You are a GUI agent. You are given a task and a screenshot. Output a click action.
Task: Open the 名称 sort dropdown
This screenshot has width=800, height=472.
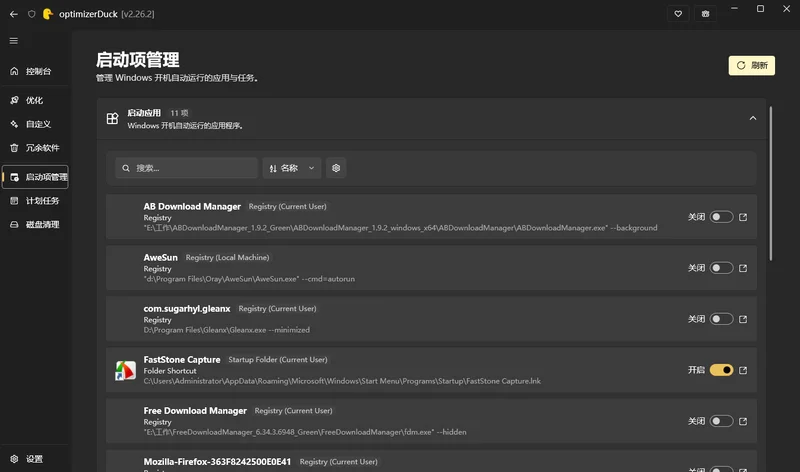pos(292,168)
